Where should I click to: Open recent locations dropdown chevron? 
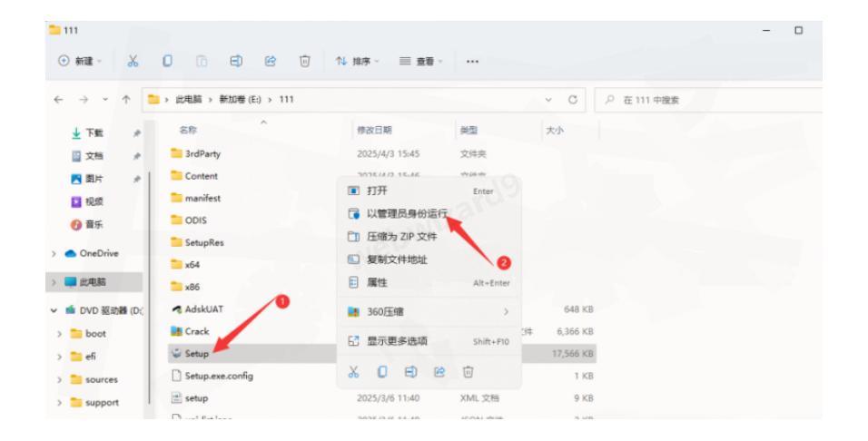[105, 100]
